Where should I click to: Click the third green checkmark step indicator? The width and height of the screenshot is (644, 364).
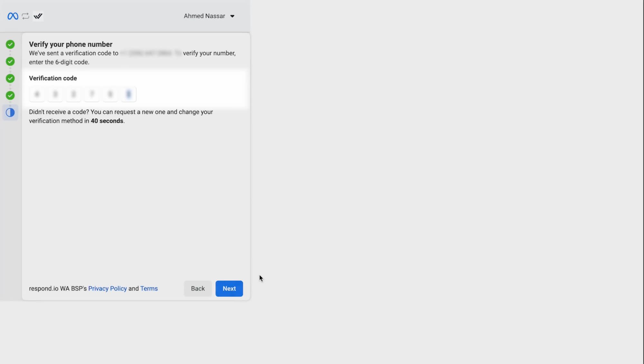click(x=10, y=78)
